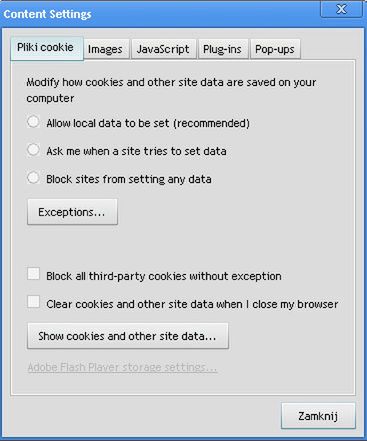Image resolution: width=367 pixels, height=441 pixels.
Task: Click Show cookies and other site data button
Action: pos(128,336)
